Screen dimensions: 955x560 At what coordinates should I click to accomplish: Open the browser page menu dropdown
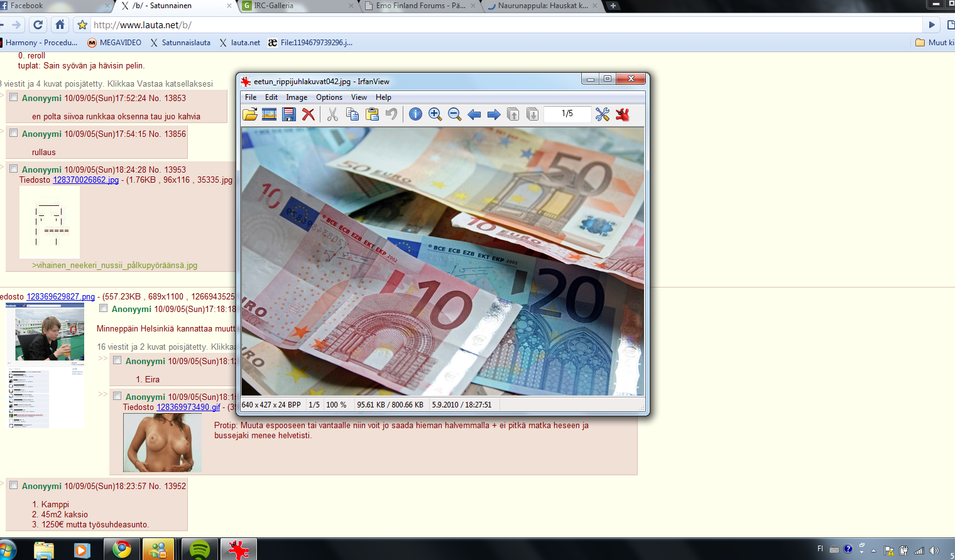951,25
